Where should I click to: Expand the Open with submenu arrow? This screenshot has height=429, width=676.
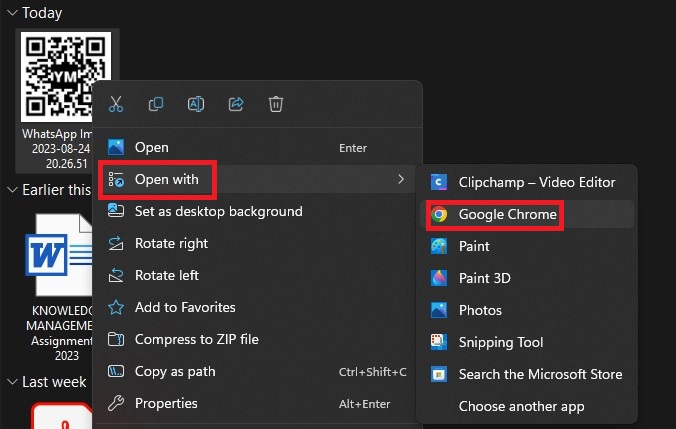tap(401, 179)
